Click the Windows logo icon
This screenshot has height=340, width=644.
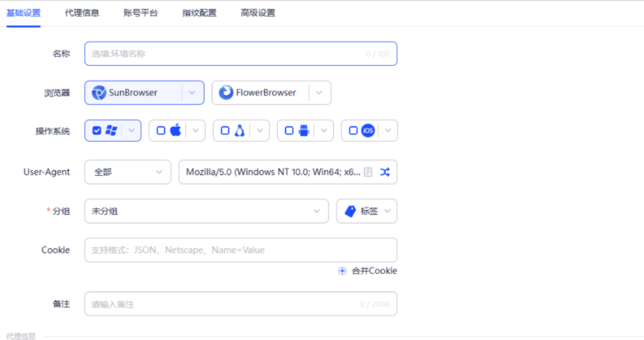[x=112, y=131]
